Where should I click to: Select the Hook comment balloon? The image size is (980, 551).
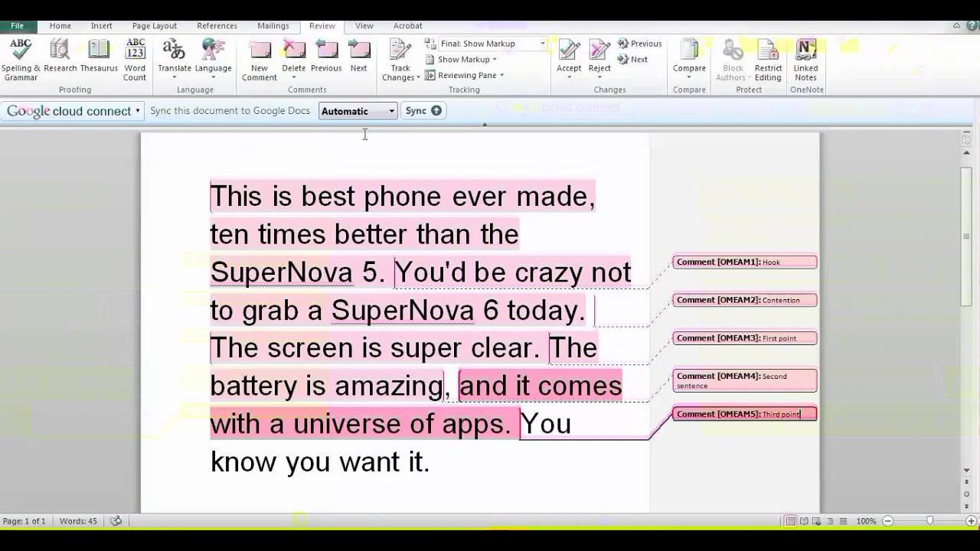tap(745, 262)
